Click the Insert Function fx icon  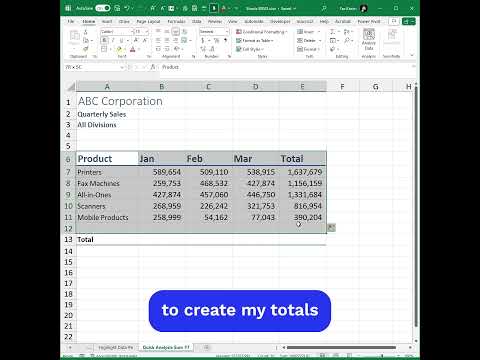pos(153,67)
